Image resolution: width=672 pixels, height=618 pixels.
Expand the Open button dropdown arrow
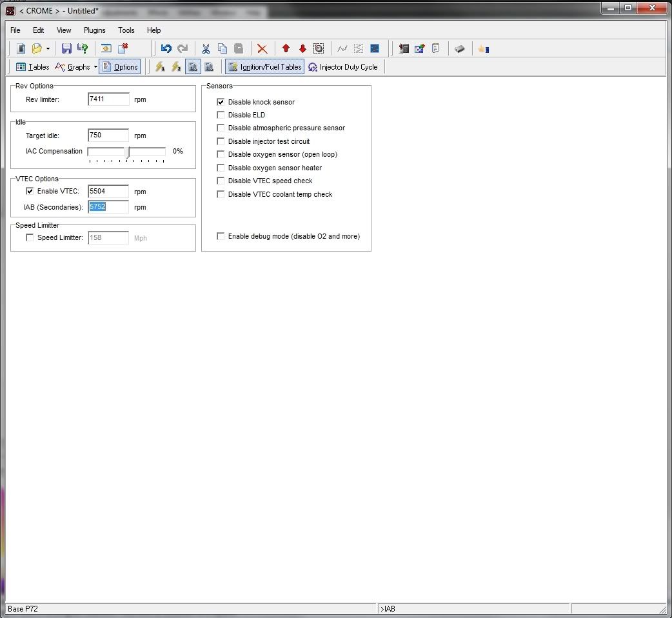pos(48,49)
